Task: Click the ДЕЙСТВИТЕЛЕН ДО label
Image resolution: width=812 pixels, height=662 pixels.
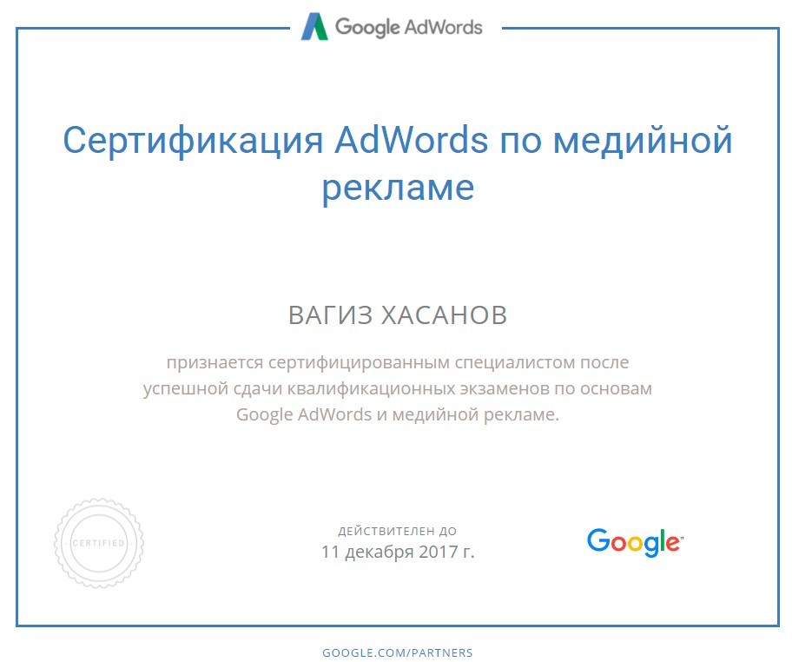Action: (398, 531)
